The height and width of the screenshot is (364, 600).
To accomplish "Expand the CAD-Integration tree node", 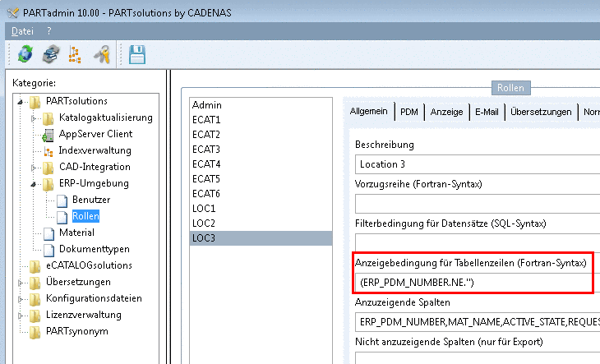I will [34, 168].
